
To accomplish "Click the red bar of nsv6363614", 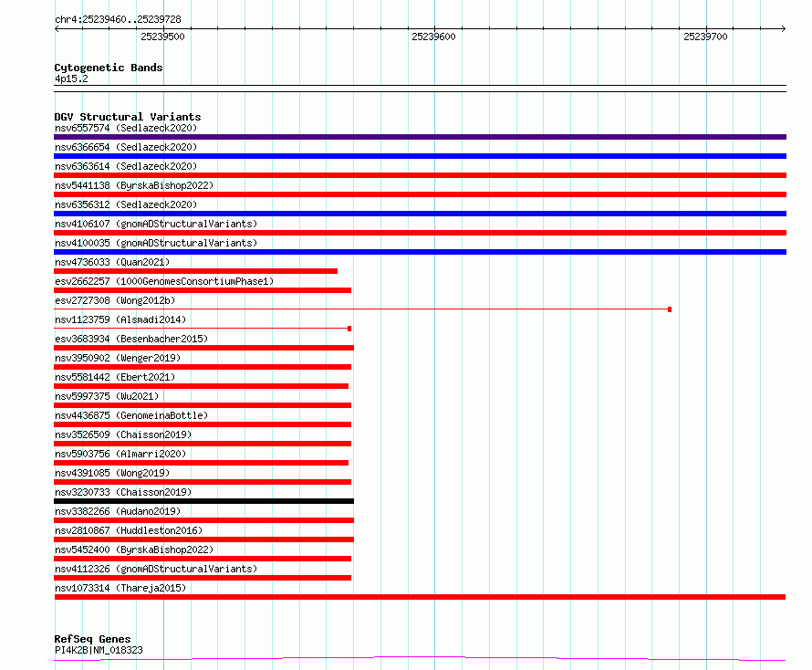I will [420, 175].
